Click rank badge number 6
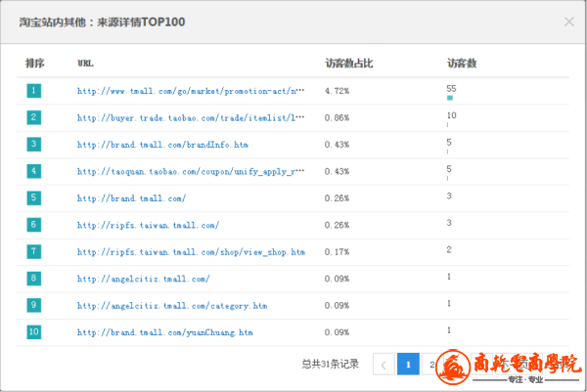The width and height of the screenshot is (587, 392). coord(33,225)
